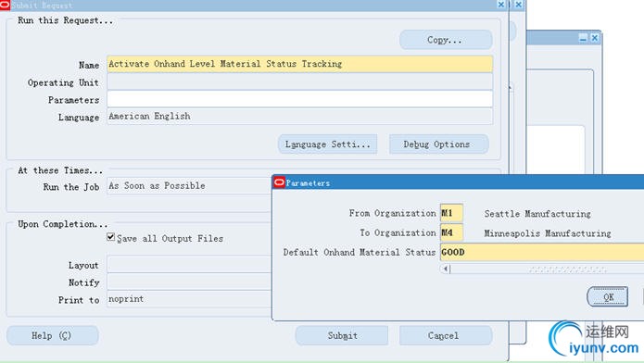The width and height of the screenshot is (644, 363).
Task: Click the Copy... button
Action: [x=446, y=40]
